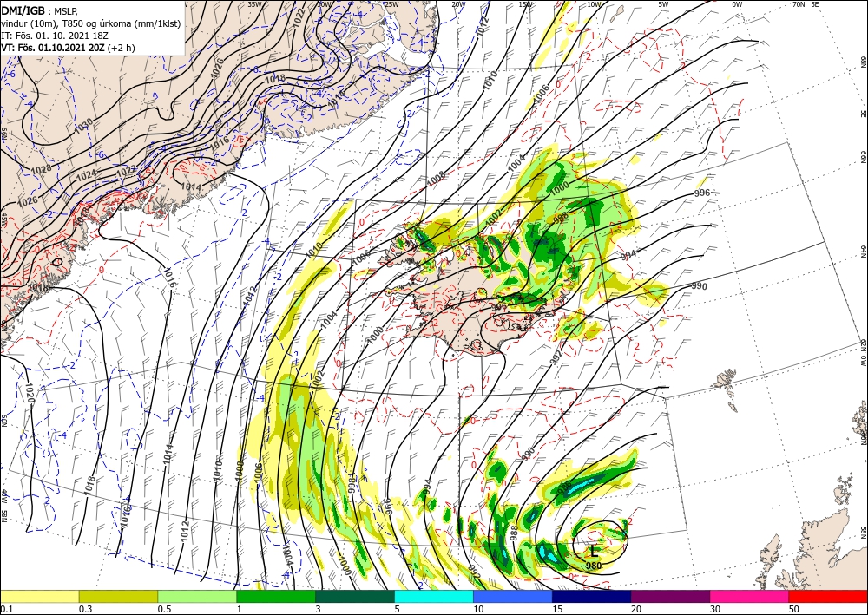Select the '0.3' legend scale value
This screenshot has height=615, width=868.
point(85,609)
